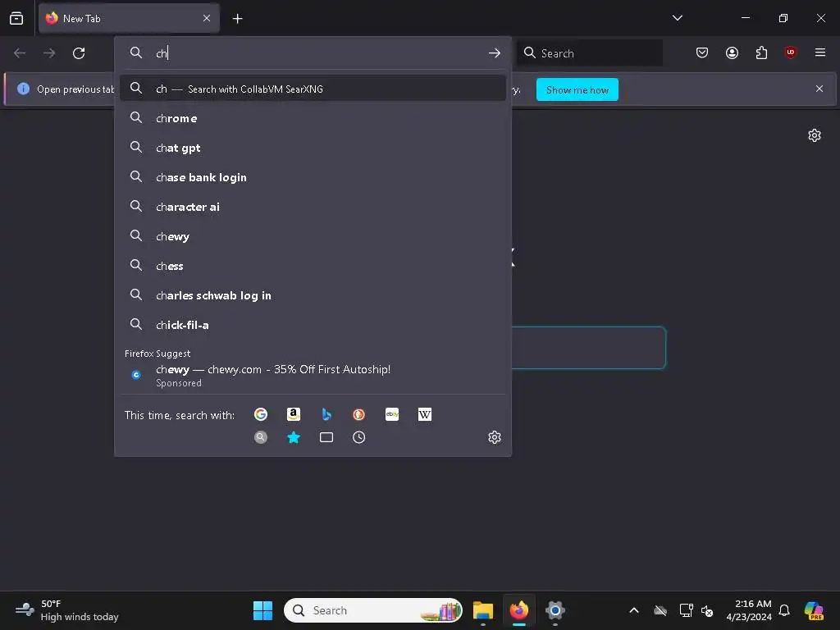Open the sponsored chewy.com Firefox Suggest result
Viewport: 840px width, 630px height.
[x=313, y=375]
